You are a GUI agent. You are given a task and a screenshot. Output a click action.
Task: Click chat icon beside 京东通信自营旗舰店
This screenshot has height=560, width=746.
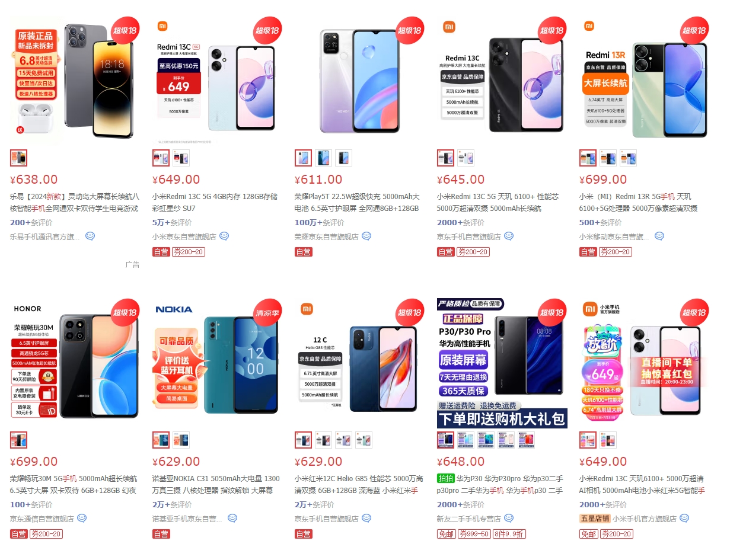(82, 518)
